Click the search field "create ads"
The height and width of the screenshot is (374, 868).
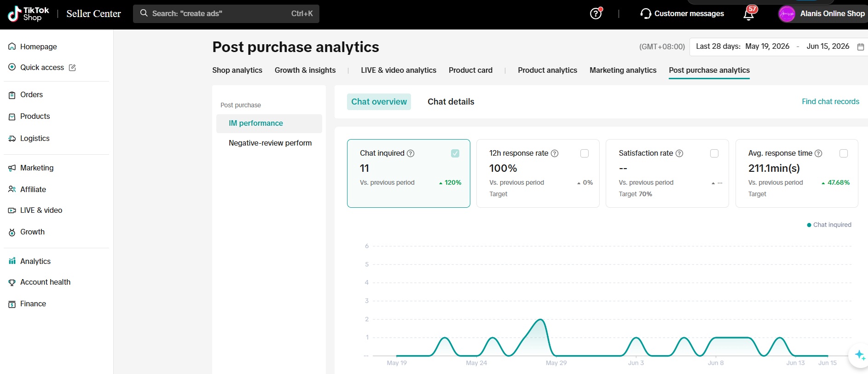pyautogui.click(x=226, y=14)
